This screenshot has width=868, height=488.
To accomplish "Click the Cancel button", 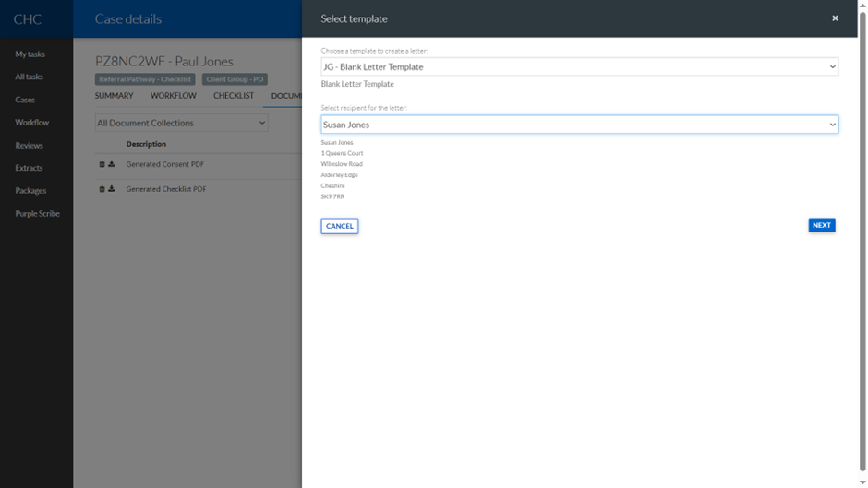I will [339, 226].
